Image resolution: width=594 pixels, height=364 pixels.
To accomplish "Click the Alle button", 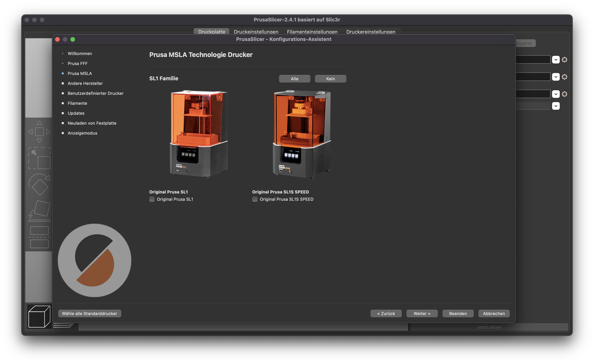I will tap(294, 79).
